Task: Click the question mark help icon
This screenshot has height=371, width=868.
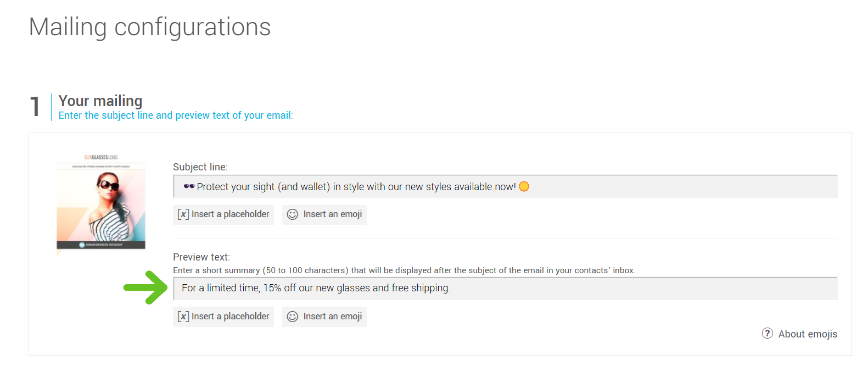Action: (x=767, y=333)
